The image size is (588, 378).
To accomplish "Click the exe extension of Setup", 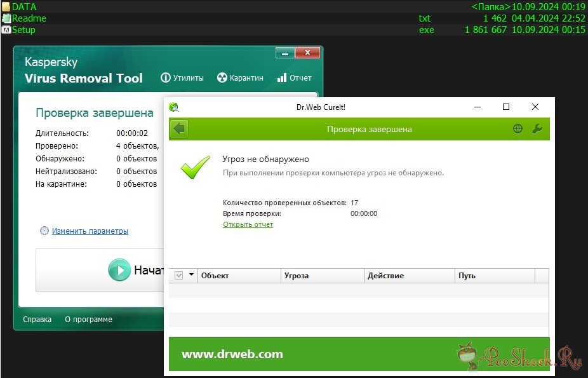I will coord(426,30).
